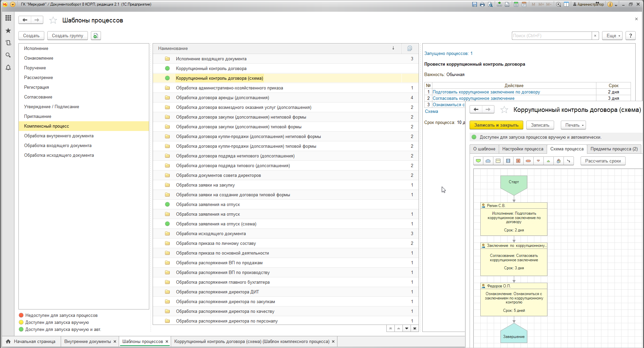Open the notifications bell in left sidebar
This screenshot has width=644, height=348.
pos(8,67)
